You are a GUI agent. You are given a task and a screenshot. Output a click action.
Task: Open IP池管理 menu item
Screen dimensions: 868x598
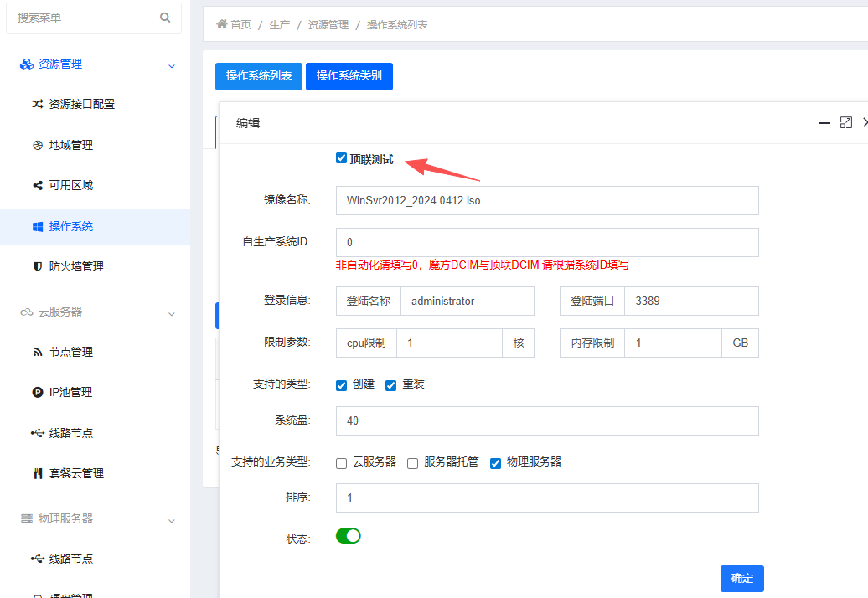[x=95, y=392]
